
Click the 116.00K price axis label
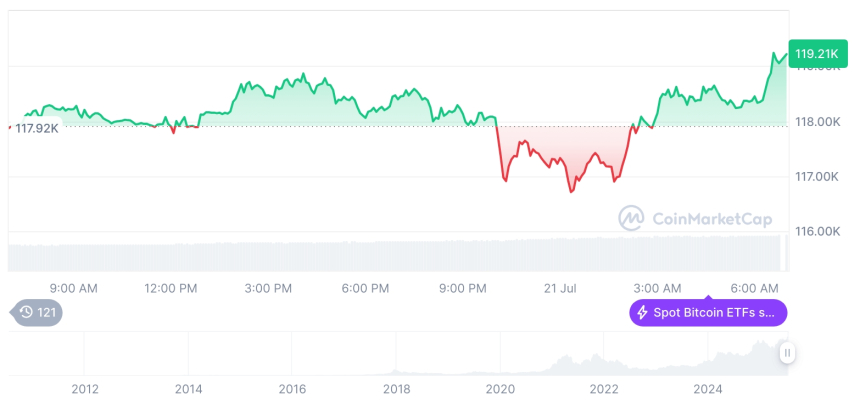819,231
